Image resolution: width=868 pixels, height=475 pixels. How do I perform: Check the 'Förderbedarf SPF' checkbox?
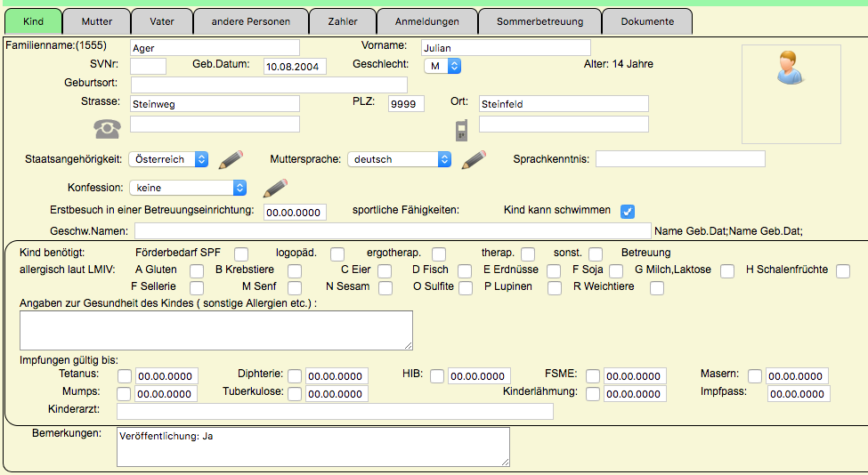click(x=241, y=254)
